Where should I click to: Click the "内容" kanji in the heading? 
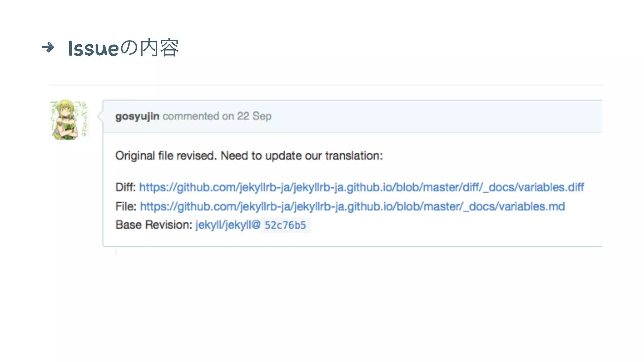(x=159, y=48)
